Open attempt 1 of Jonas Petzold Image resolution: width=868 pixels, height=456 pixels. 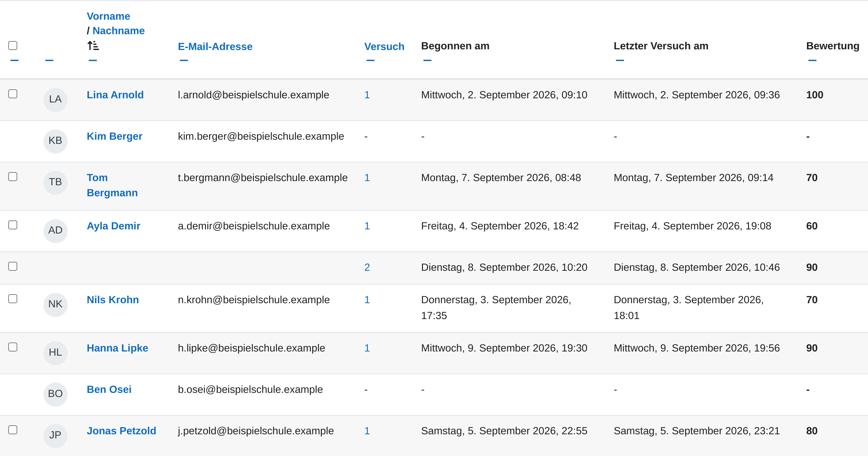tap(367, 431)
